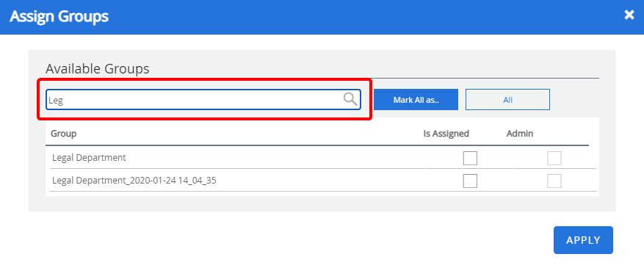Enable Admin for Legal Department_2020-01-24 group
This screenshot has width=644, height=268.
[554, 181]
